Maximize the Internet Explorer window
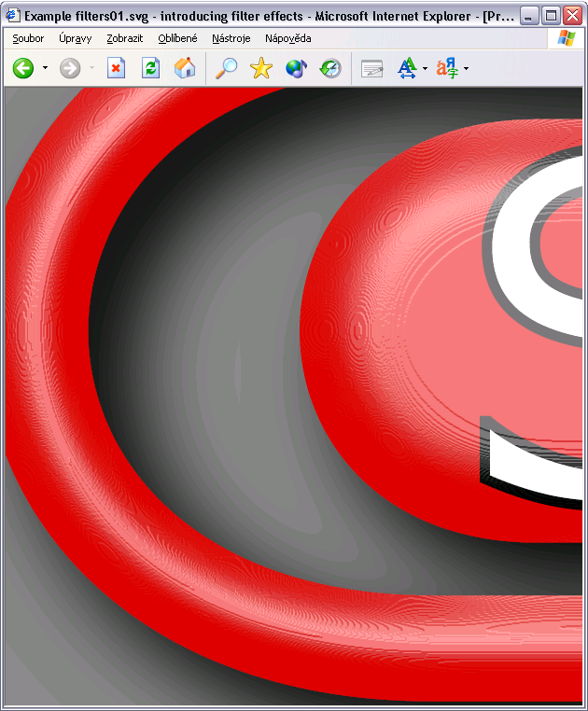Screen dimensions: 588x711 pos(551,16)
